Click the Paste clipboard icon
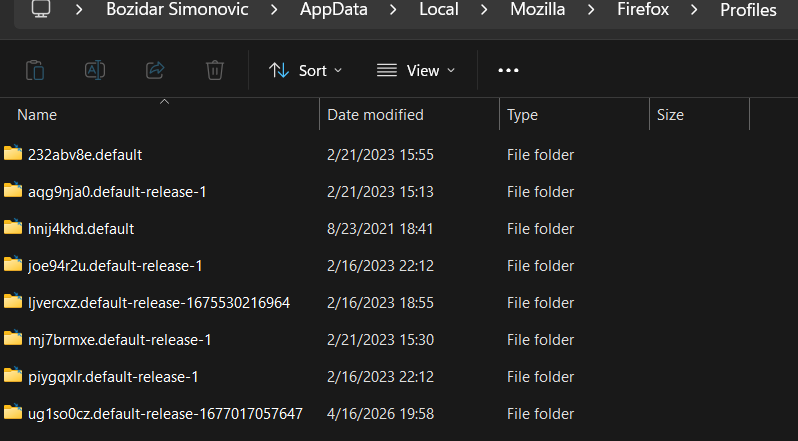The width and height of the screenshot is (798, 441). pyautogui.click(x=35, y=70)
